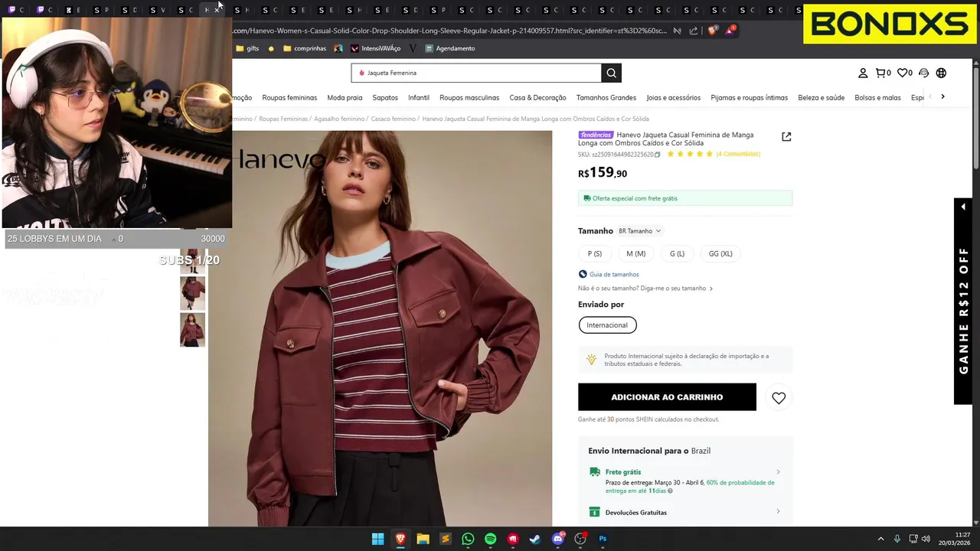Open the customer support headset icon
Image resolution: width=980 pixels, height=551 pixels.
pyautogui.click(x=923, y=73)
